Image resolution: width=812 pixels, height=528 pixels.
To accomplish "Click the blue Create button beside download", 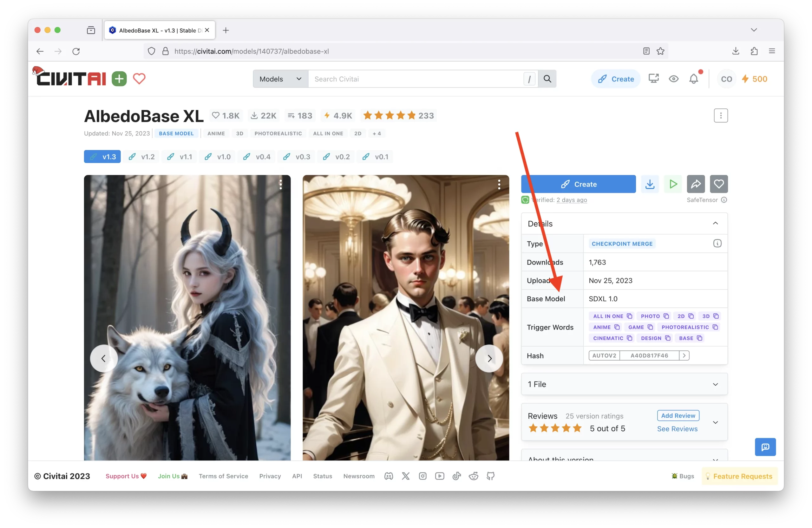I will pos(579,184).
